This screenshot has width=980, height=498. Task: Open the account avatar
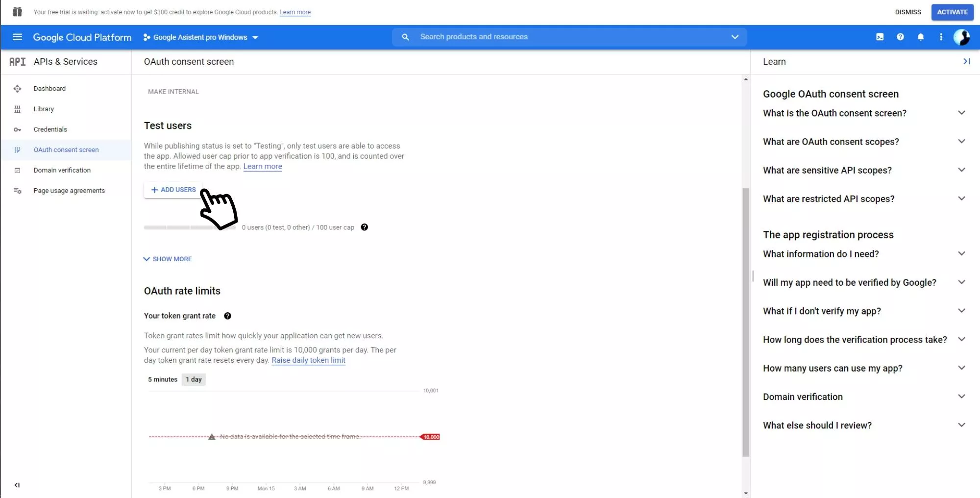961,37
